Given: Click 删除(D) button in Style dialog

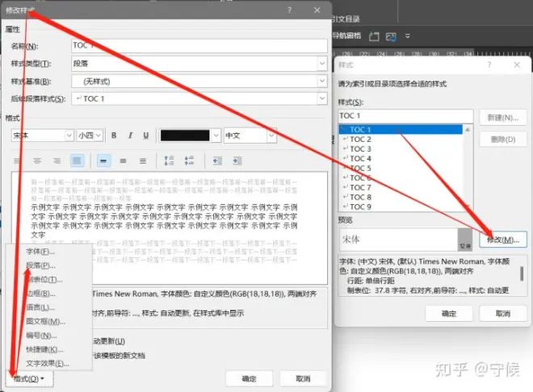Looking at the screenshot, I should tap(503, 140).
